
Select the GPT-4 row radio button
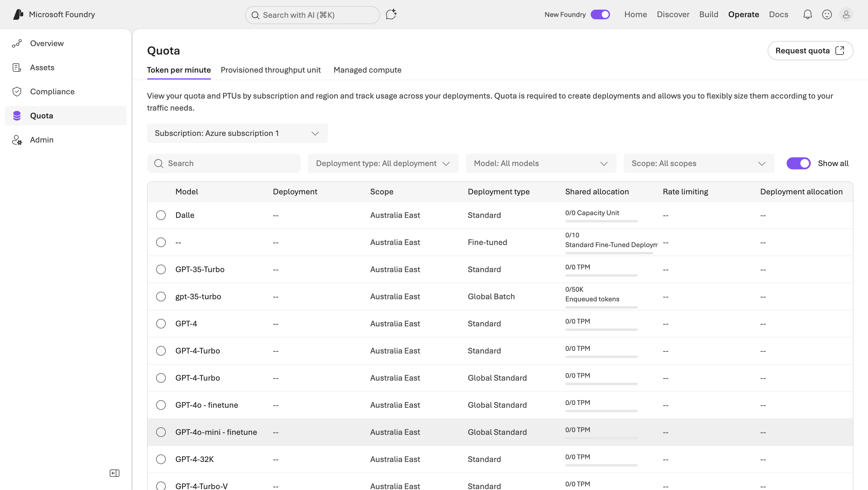tap(161, 324)
